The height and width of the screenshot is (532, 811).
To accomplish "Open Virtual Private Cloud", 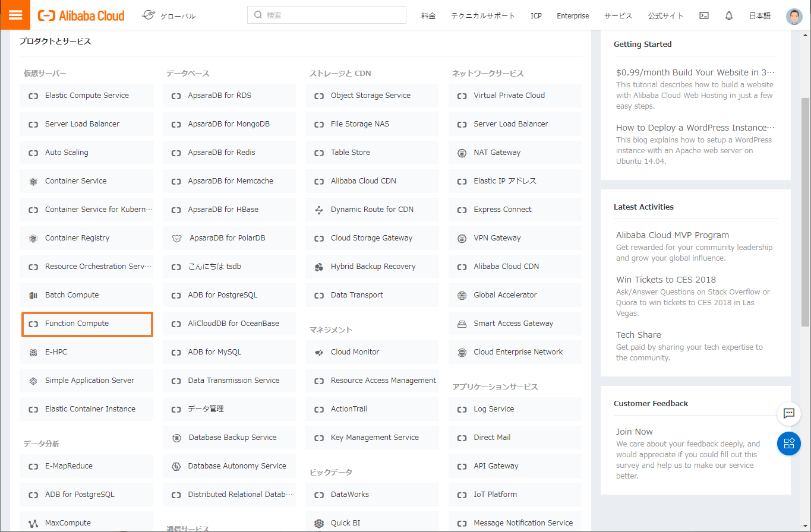I will (515, 96).
